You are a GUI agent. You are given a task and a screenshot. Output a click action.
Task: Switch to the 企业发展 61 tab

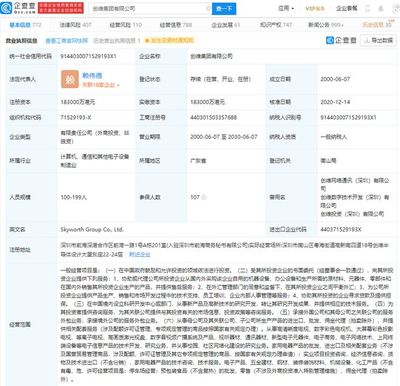pos(226,25)
